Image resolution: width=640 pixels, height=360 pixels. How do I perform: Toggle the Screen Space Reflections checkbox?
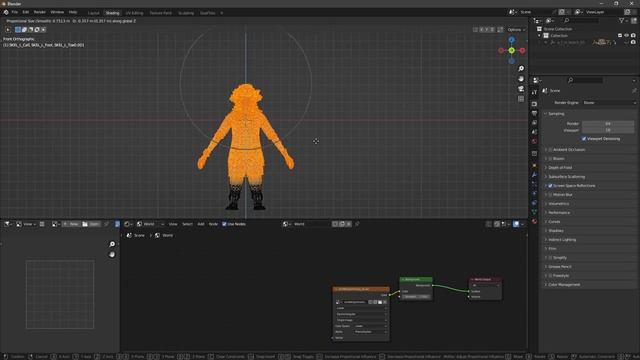[550, 186]
